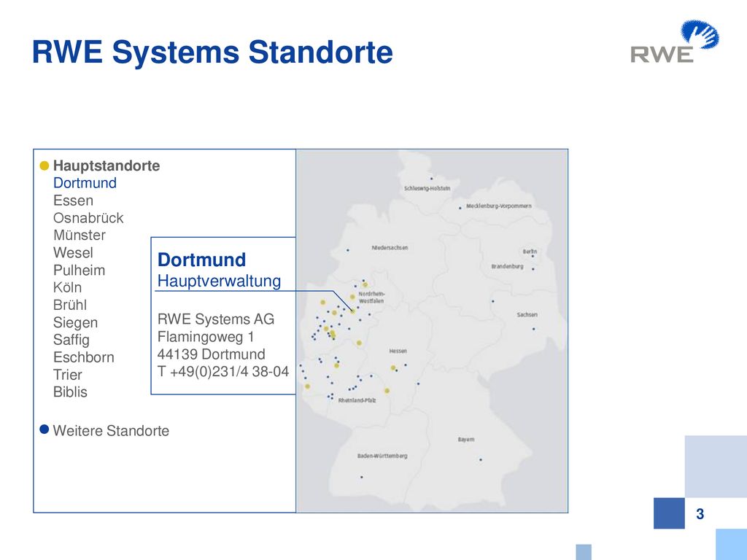
Task: Click the Baden-Württemberg map label
Action: point(382,456)
